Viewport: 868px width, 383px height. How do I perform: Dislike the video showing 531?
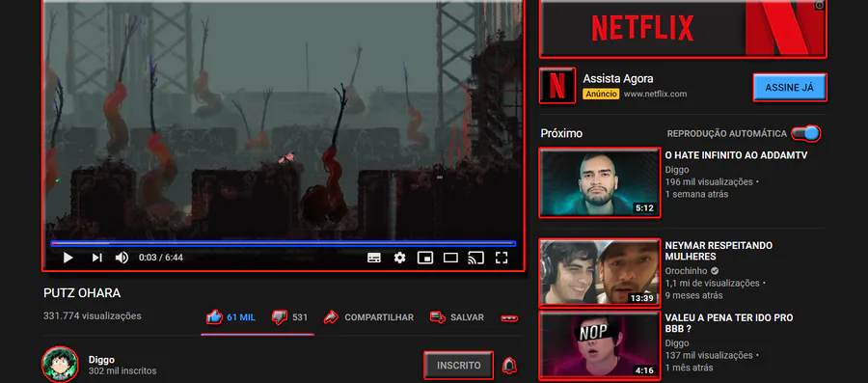(289, 317)
